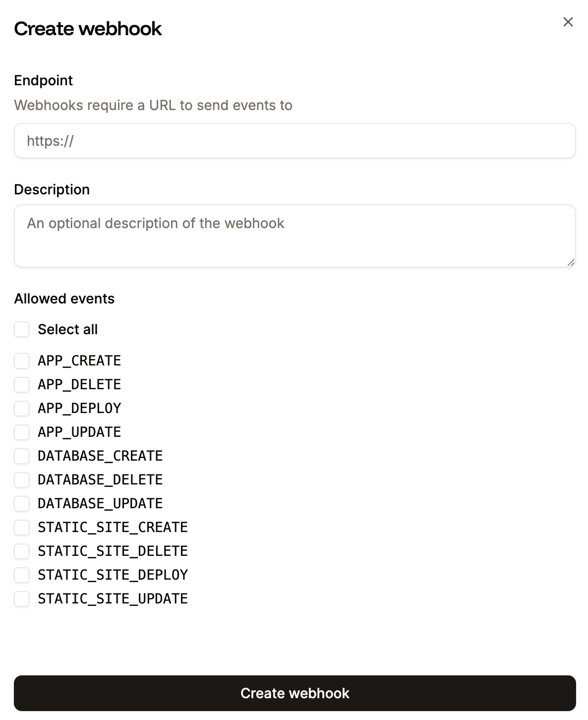The height and width of the screenshot is (720, 588).
Task: Enable the APP_UPDATE event
Action: (22, 432)
